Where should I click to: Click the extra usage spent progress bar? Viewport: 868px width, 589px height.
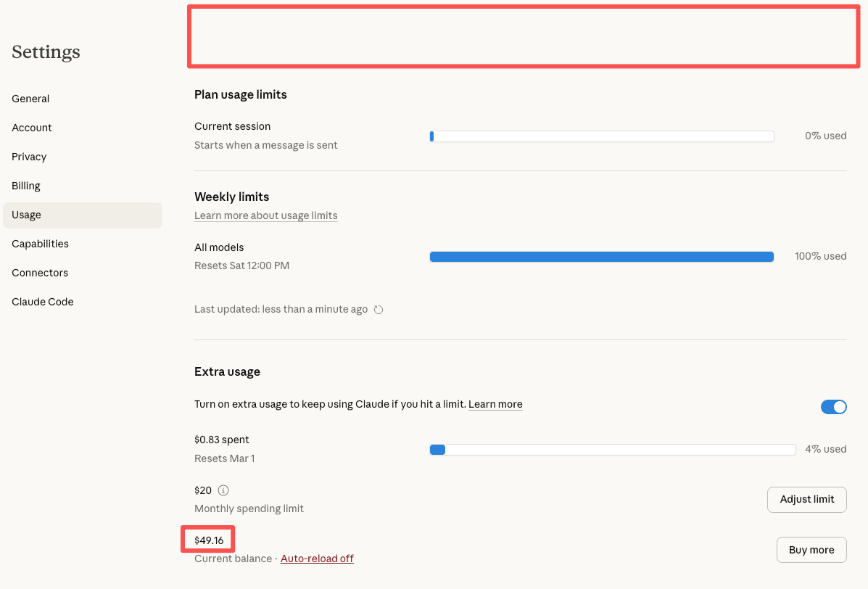tap(612, 450)
